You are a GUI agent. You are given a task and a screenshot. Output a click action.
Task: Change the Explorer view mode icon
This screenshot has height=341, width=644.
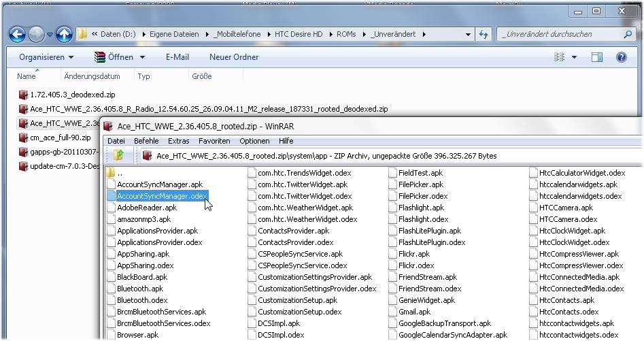pos(560,57)
